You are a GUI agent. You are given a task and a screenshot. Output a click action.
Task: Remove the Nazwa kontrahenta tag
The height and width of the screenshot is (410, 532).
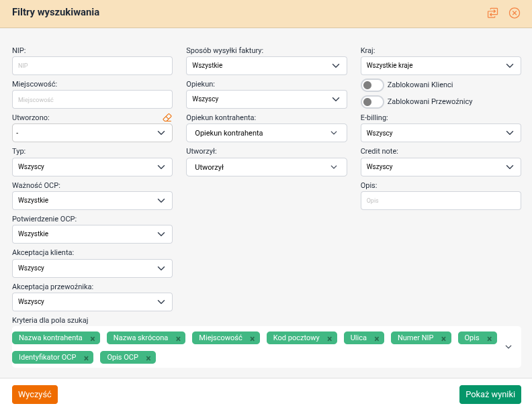(x=93, y=339)
